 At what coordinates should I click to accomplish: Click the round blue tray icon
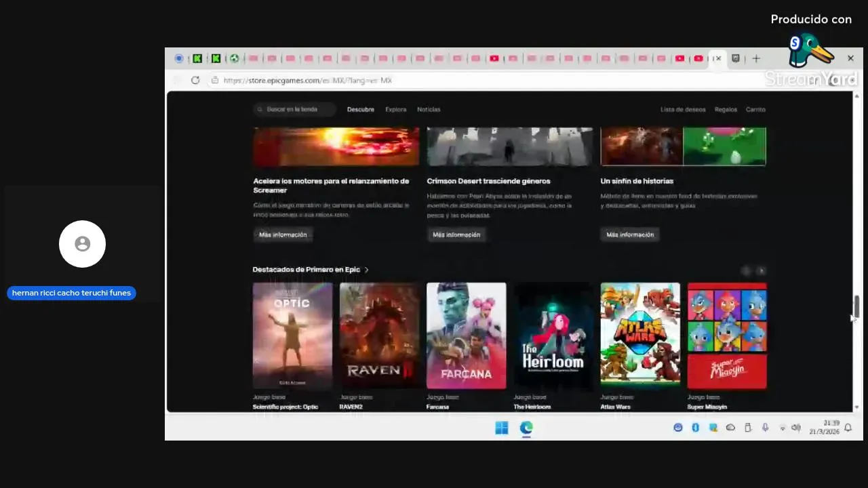pos(677,428)
